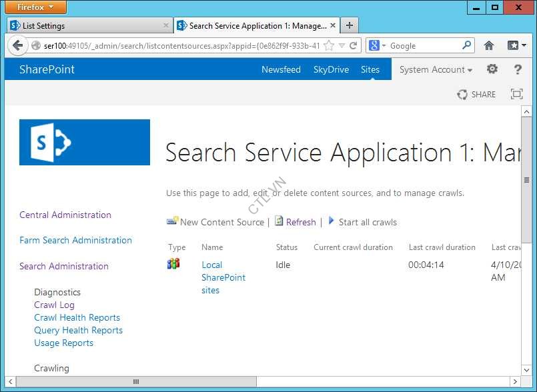Viewport: 537px width, 392px height.
Task: Open the Firefox application menu button
Action: click(37, 7)
